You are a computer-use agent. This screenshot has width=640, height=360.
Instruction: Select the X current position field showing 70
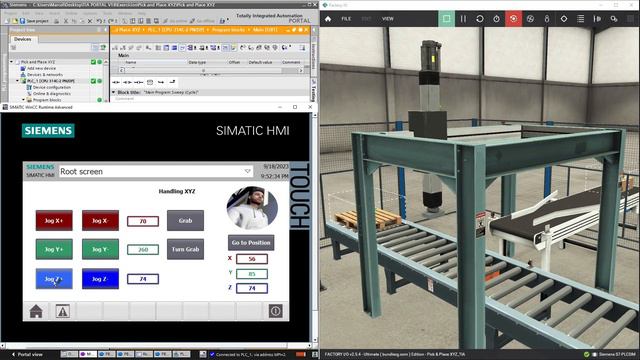click(143, 221)
